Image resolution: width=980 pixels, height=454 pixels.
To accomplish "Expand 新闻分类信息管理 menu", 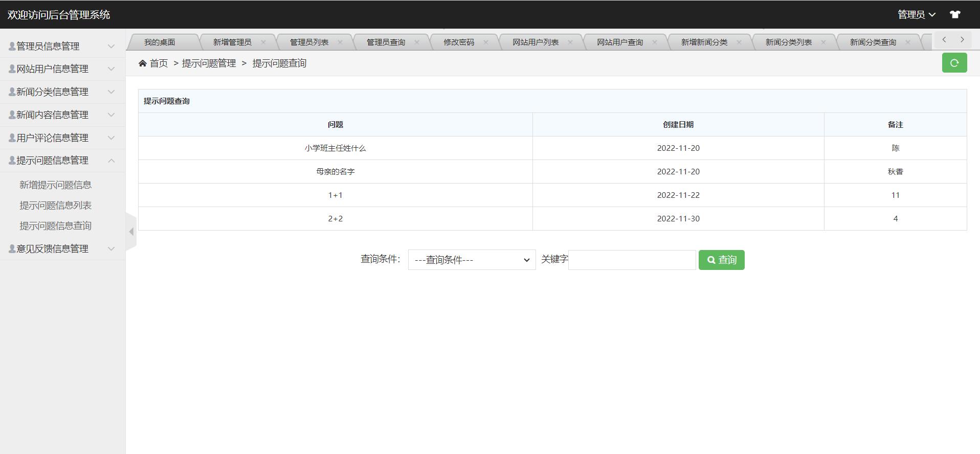I will pyautogui.click(x=62, y=92).
